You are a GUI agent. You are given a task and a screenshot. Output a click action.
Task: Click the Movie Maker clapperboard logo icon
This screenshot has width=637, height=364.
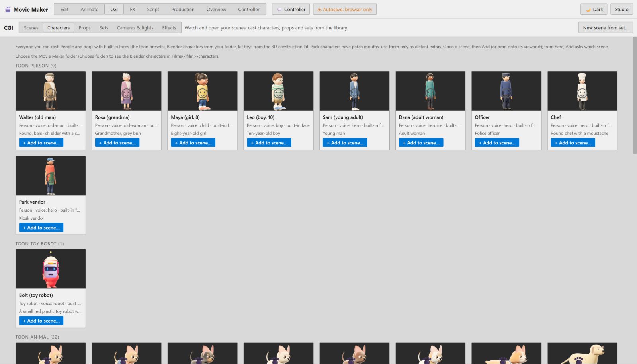point(8,9)
